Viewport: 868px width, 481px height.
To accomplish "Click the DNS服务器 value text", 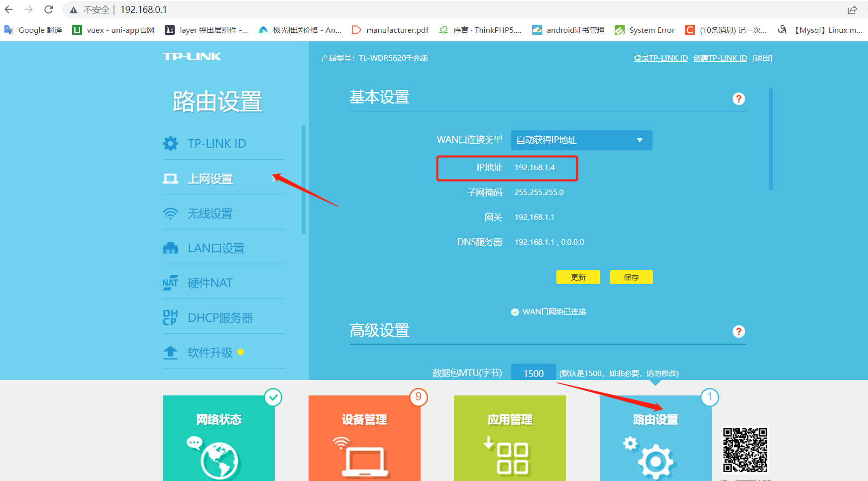I will pyautogui.click(x=549, y=242).
